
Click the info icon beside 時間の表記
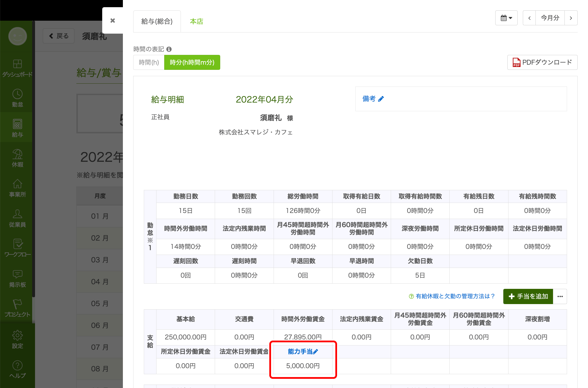pyautogui.click(x=169, y=49)
